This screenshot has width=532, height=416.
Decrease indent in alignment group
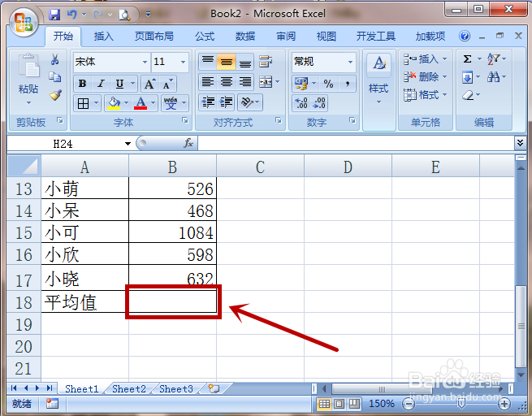pyautogui.click(x=208, y=102)
